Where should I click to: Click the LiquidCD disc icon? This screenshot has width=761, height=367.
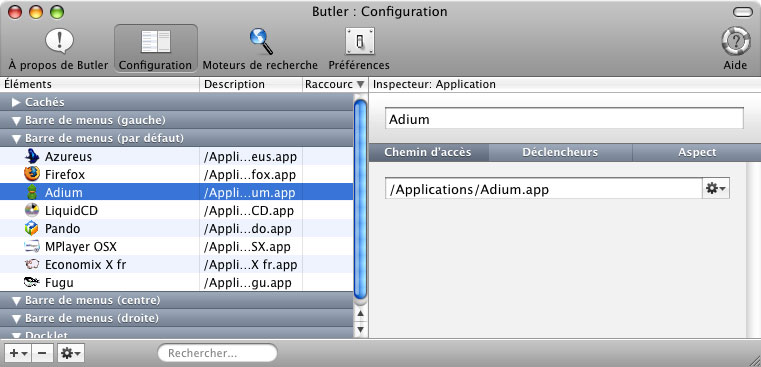(32, 210)
